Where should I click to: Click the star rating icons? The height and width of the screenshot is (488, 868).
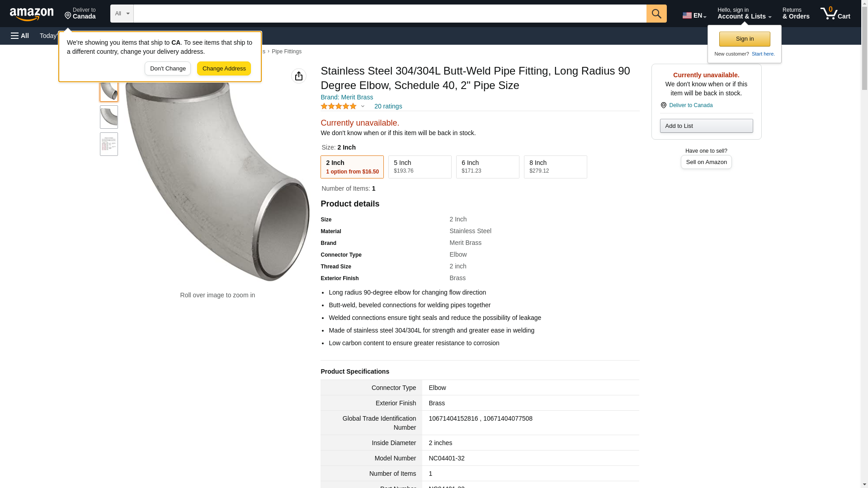tap(339, 106)
